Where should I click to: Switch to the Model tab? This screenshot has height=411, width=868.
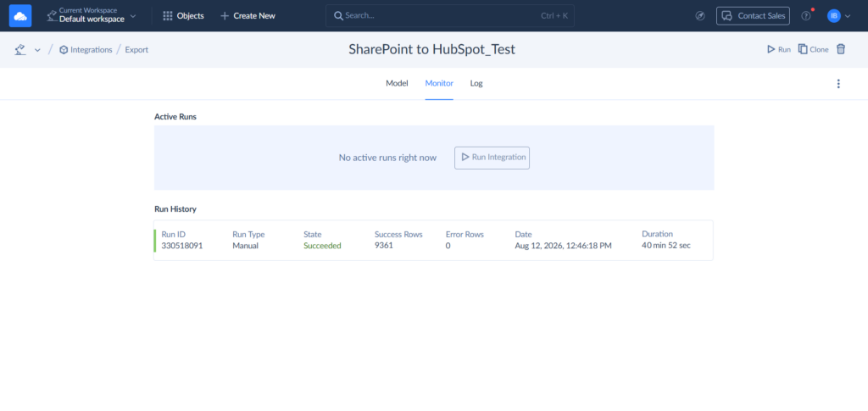tap(397, 84)
